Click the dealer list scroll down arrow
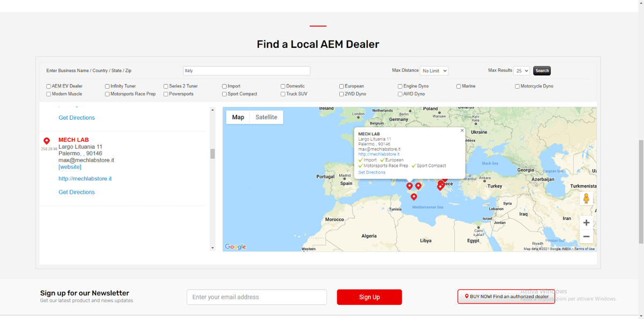644x319 pixels. point(213,248)
